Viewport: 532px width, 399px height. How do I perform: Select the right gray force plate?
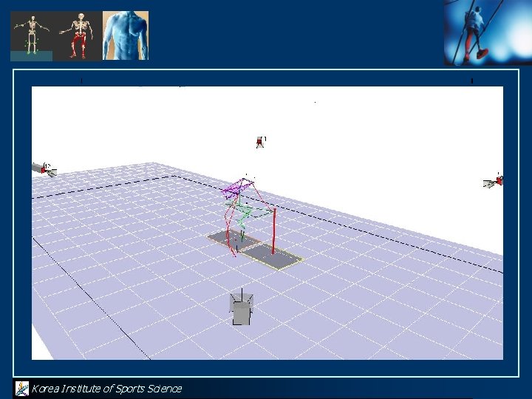(273, 257)
